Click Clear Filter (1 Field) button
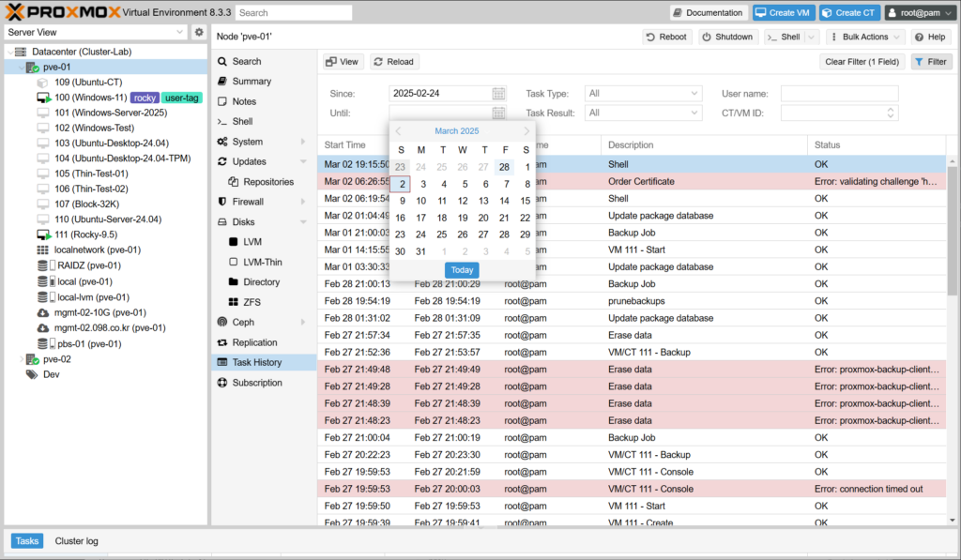 click(x=862, y=62)
